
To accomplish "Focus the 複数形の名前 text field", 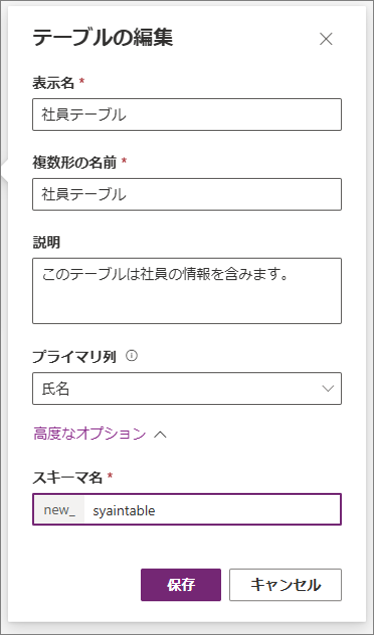I will (187, 194).
